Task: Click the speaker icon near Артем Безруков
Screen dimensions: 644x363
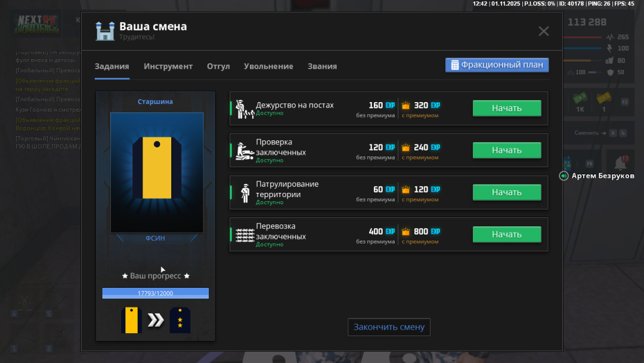Action: click(x=564, y=176)
